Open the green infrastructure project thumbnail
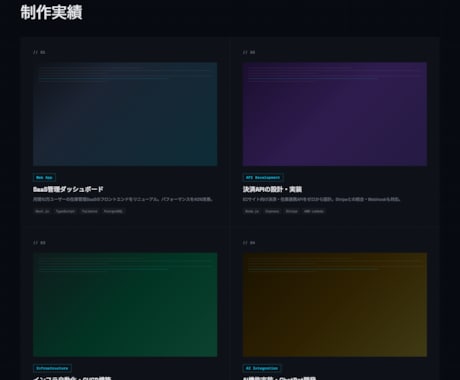The height and width of the screenshot is (380, 460). pos(125,305)
